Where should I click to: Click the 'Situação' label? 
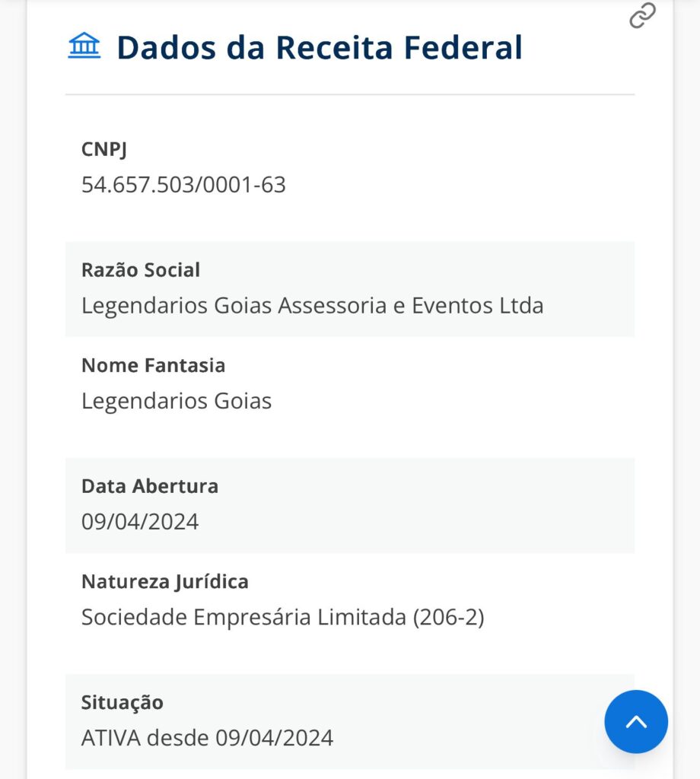tap(123, 702)
